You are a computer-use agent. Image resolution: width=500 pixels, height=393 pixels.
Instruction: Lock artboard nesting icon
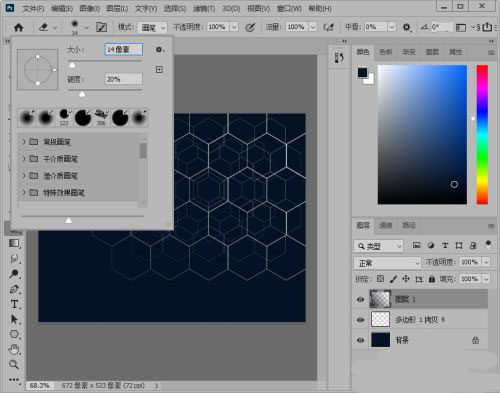pyautogui.click(x=419, y=279)
